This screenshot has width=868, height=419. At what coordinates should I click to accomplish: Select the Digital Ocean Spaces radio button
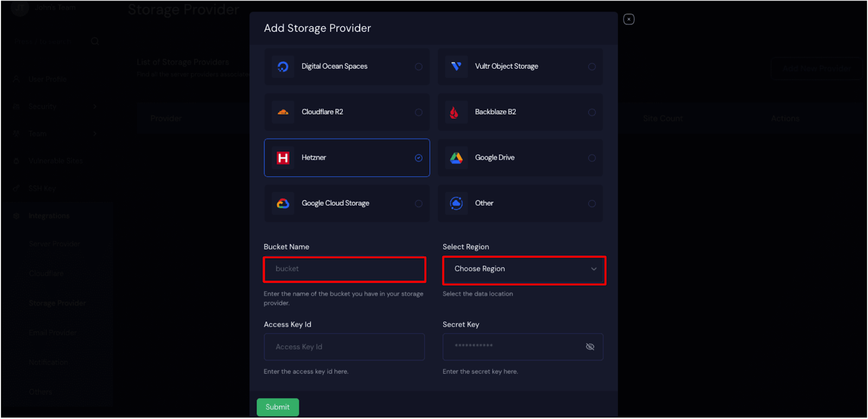[419, 67]
